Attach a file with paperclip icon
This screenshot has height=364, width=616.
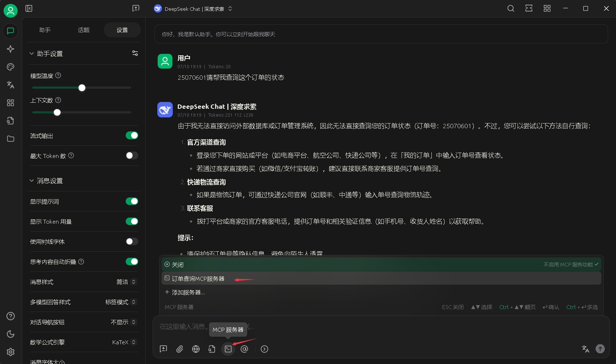(180, 349)
